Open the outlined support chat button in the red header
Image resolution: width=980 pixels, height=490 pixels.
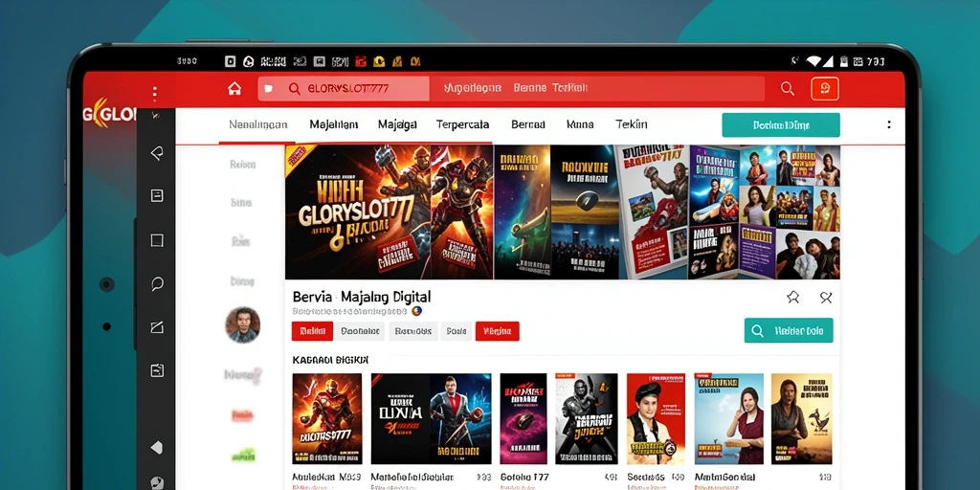click(825, 89)
